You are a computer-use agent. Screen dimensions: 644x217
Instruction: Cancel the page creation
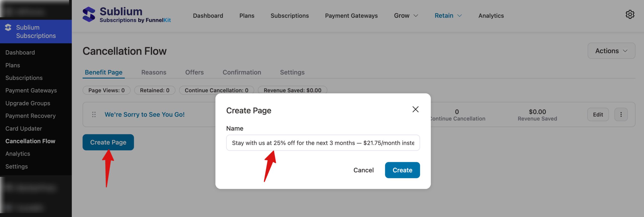364,170
